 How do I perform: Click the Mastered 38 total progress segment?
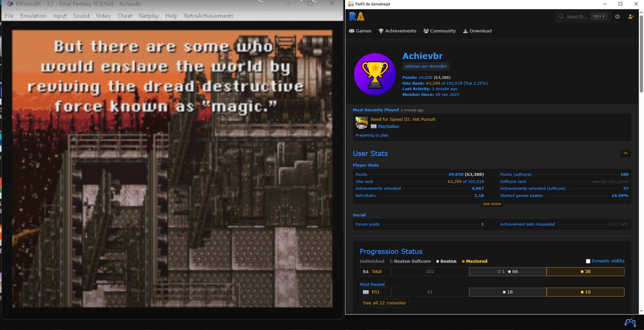click(x=585, y=272)
